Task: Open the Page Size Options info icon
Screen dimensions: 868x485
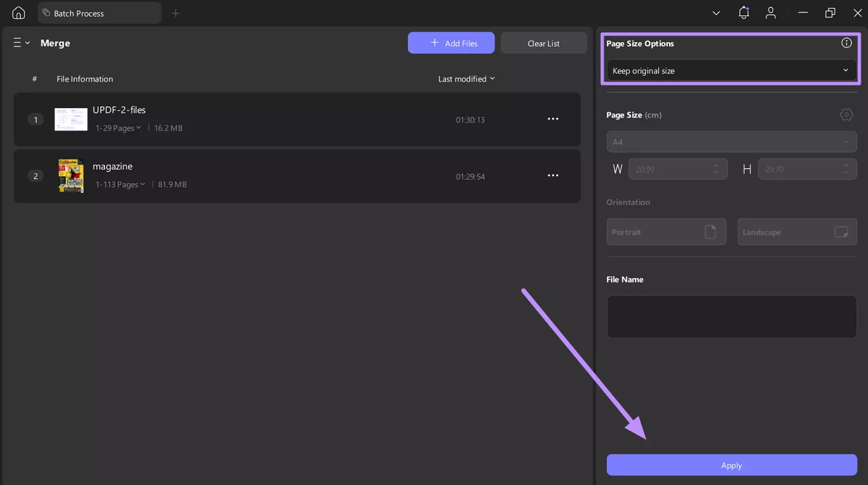Action: (x=846, y=42)
